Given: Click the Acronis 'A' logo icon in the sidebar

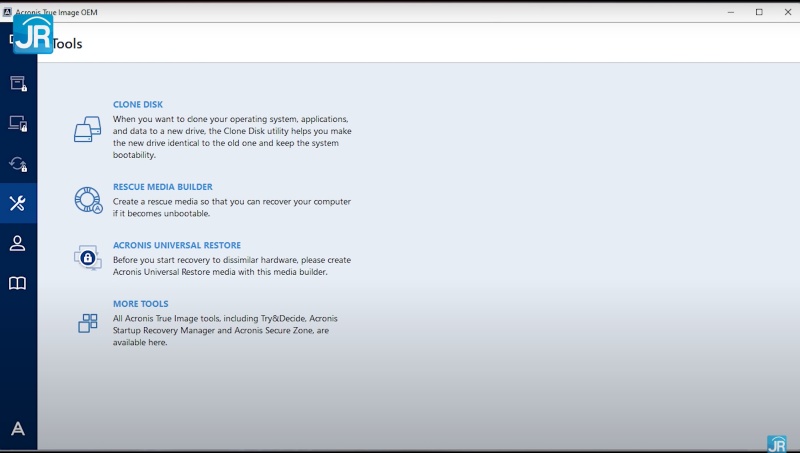Looking at the screenshot, I should pos(18,429).
